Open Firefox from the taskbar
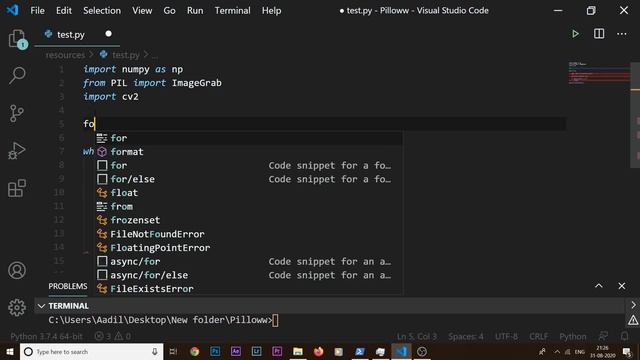 tap(318, 351)
